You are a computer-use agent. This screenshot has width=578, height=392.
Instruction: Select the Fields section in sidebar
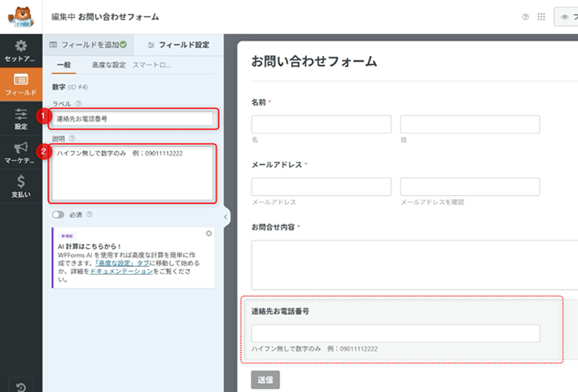[21, 85]
